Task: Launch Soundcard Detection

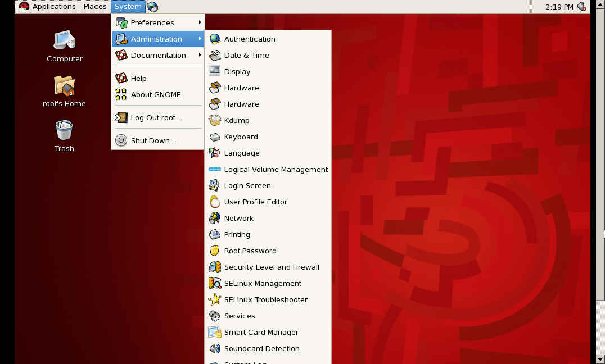Action: (x=268, y=349)
